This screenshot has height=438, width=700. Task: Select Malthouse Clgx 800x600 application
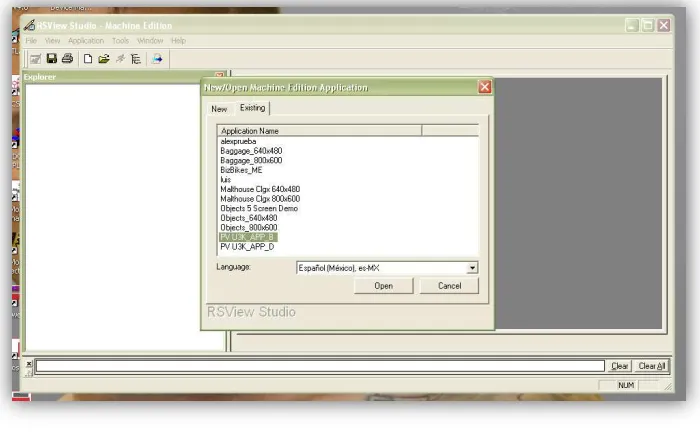(x=260, y=199)
